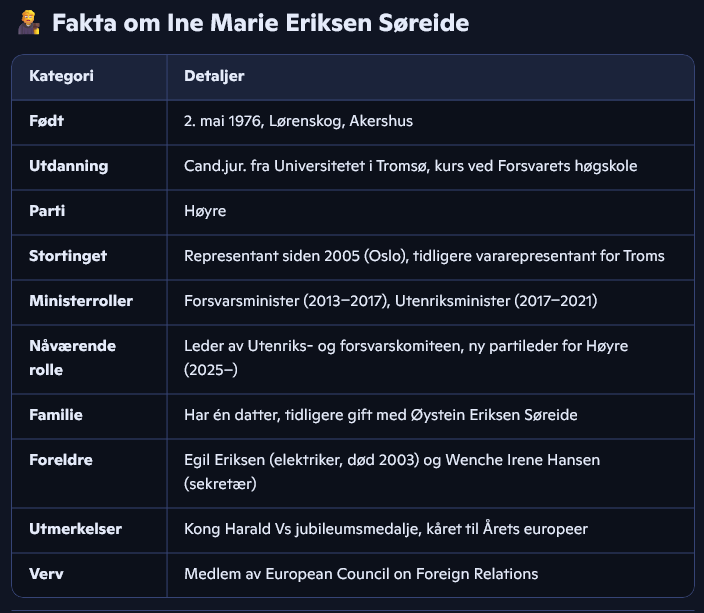Click the Forsvarsminister (2013–2017) details cell
Viewport: 704px width, 613px height.
pos(398,301)
